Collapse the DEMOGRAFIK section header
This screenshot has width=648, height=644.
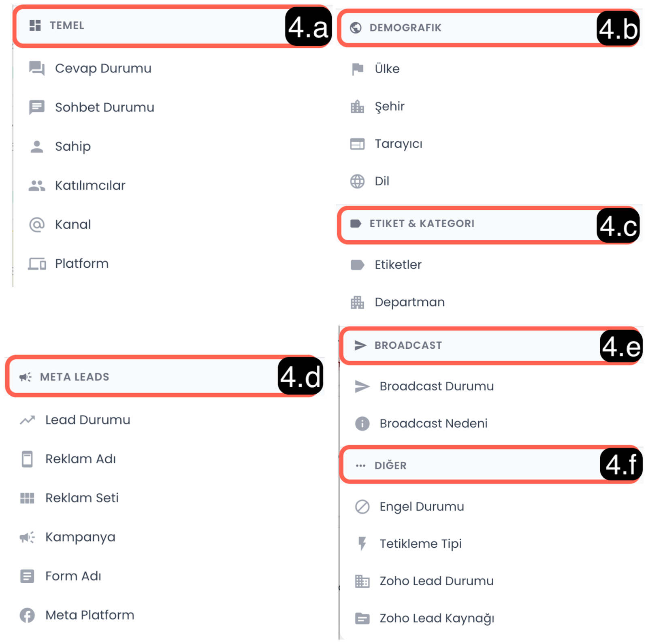(466, 28)
